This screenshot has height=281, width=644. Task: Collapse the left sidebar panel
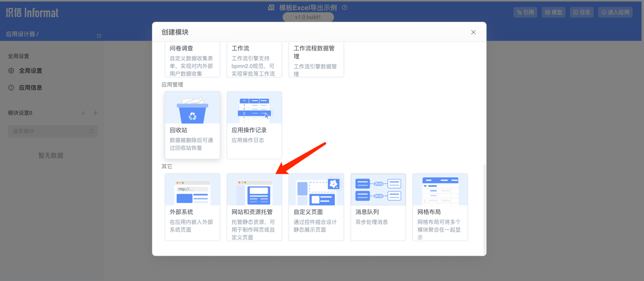pos(99,35)
